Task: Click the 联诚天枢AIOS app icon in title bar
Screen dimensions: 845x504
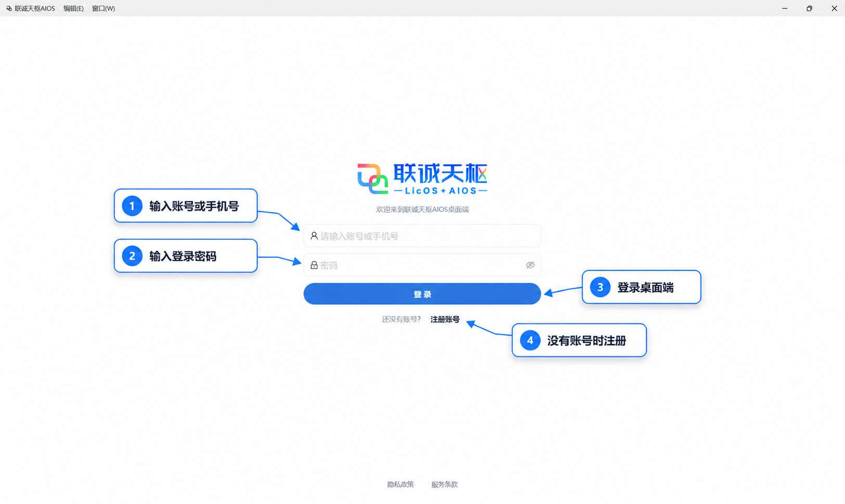Action: pyautogui.click(x=9, y=8)
